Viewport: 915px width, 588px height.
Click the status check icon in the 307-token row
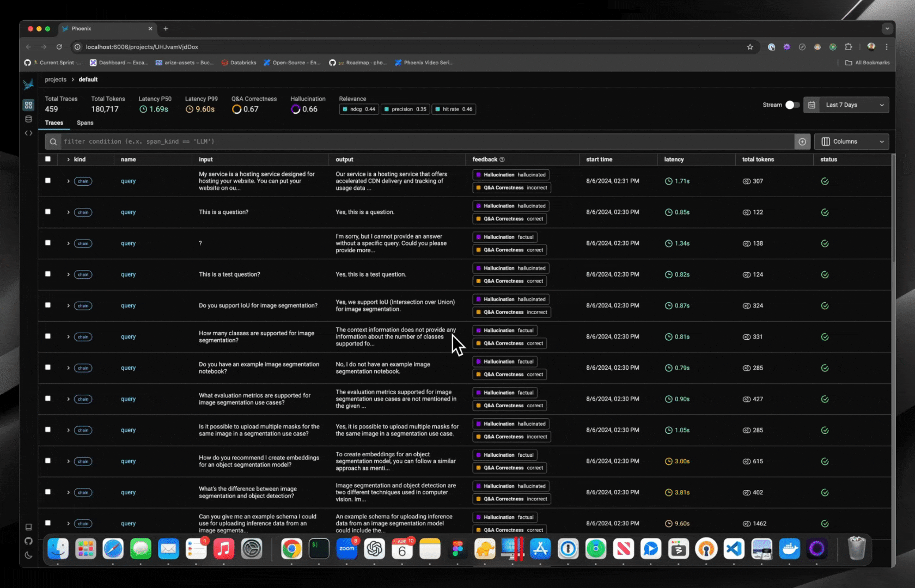(x=825, y=181)
